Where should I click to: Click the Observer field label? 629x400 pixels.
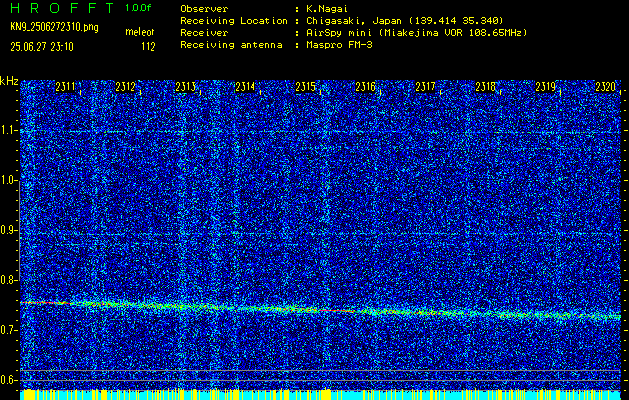[x=204, y=8]
